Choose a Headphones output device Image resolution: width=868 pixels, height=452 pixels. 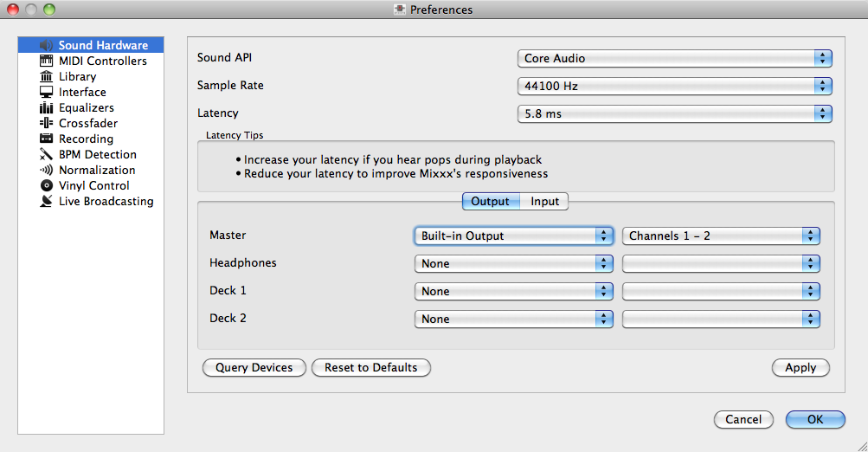tap(514, 263)
